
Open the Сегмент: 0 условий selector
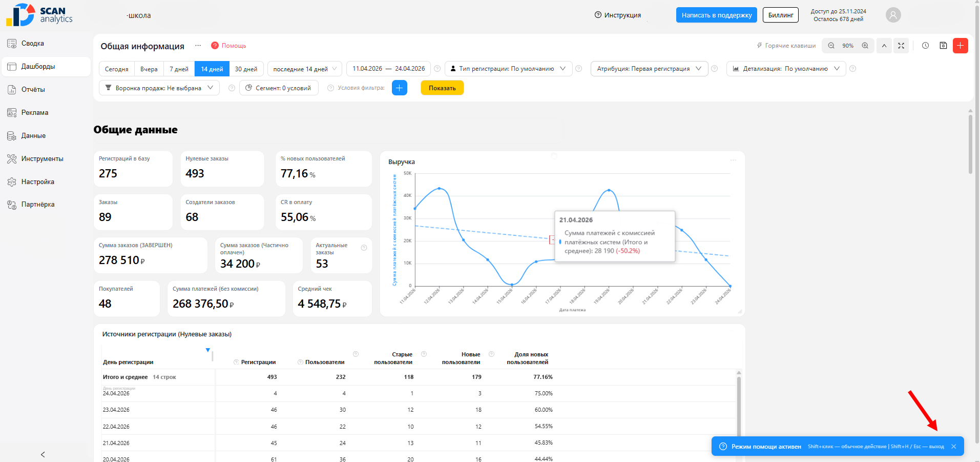(279, 88)
